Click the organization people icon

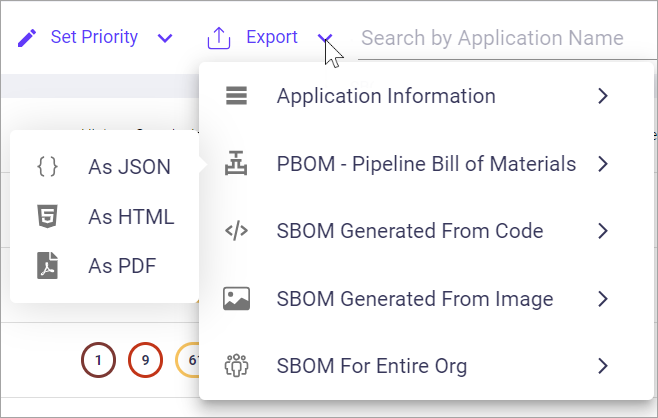[236, 366]
